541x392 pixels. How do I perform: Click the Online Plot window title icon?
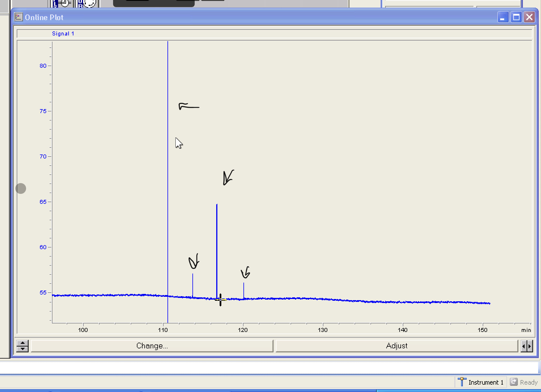click(18, 17)
